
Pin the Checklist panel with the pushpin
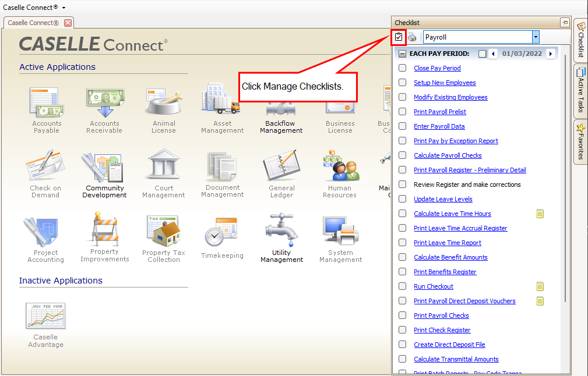(x=565, y=23)
